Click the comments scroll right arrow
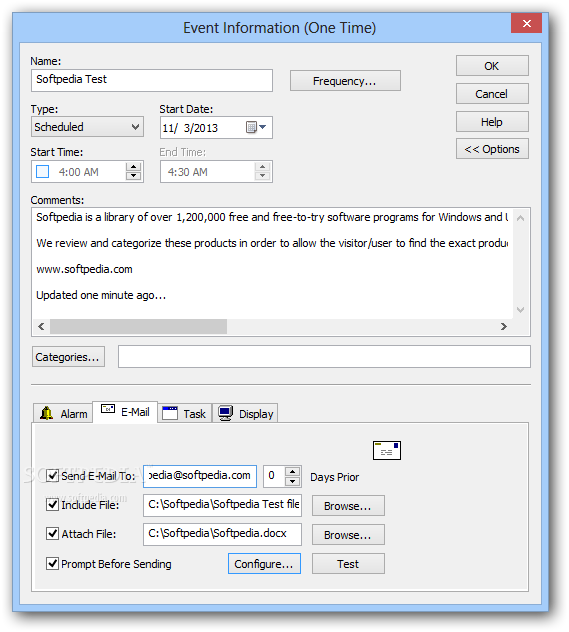This screenshot has height=632, width=569. [504, 326]
